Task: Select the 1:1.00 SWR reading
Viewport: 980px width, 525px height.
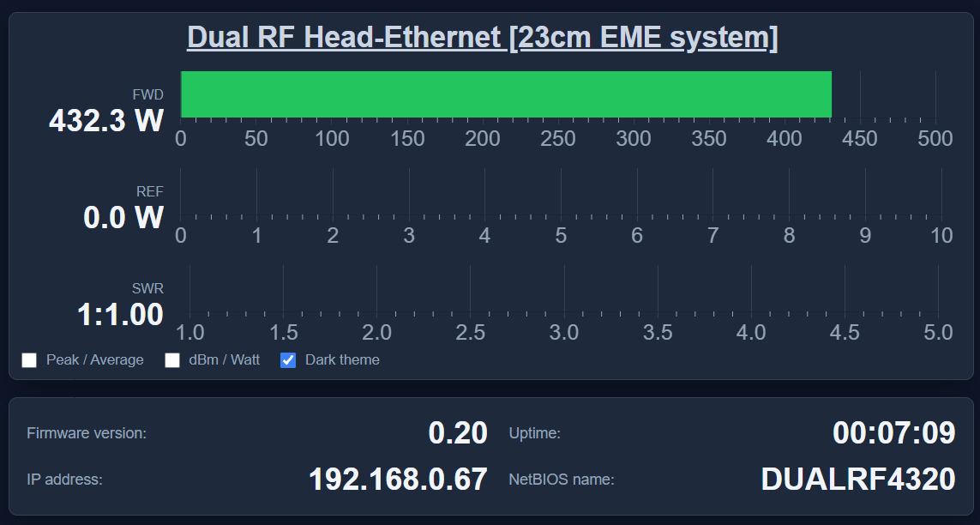Action: (x=120, y=314)
